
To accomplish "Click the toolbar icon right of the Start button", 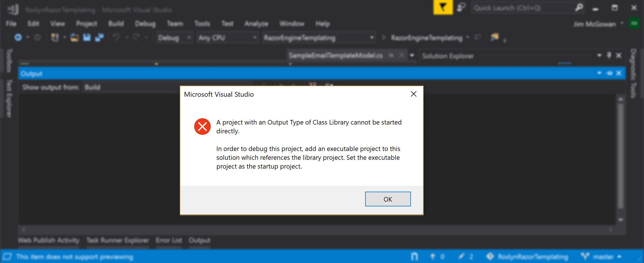I will [478, 37].
